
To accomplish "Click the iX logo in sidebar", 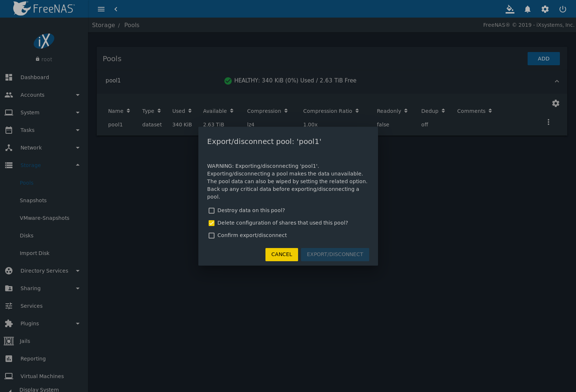I will [44, 41].
